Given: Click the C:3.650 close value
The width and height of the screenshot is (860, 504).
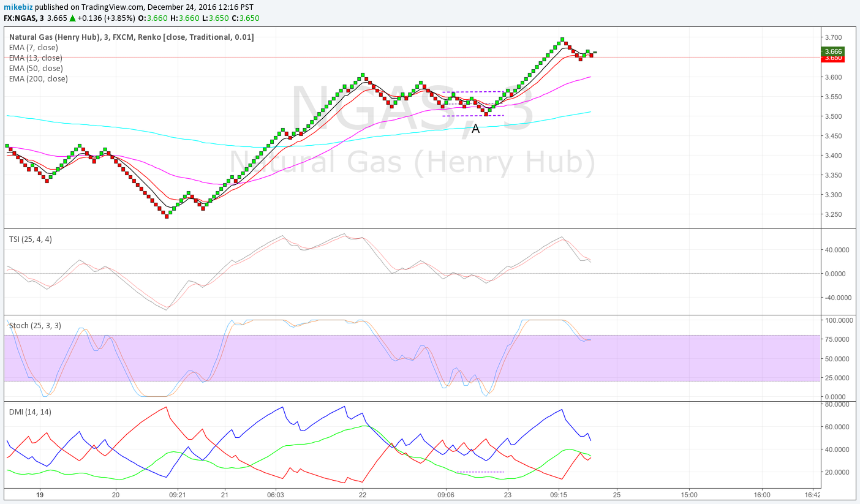Looking at the screenshot, I should pos(245,18).
